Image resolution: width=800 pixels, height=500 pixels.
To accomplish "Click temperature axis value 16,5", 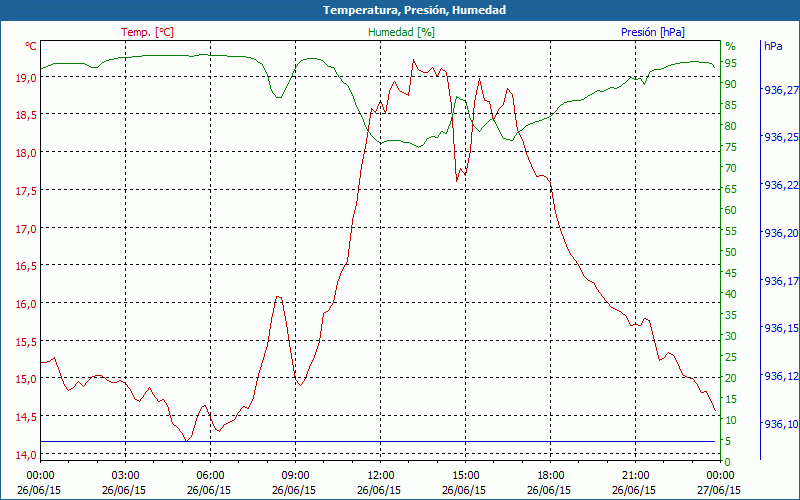I will coord(26,266).
